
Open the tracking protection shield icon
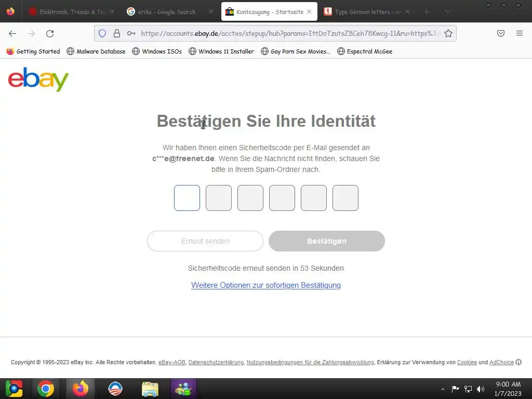(x=102, y=33)
